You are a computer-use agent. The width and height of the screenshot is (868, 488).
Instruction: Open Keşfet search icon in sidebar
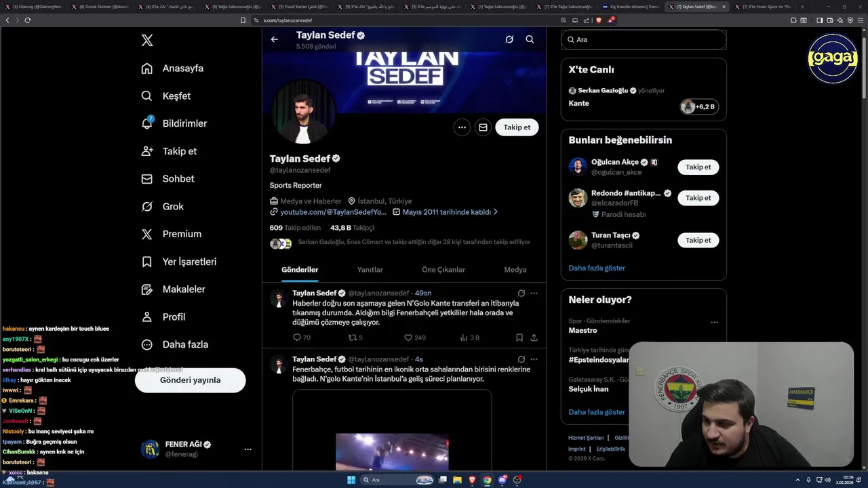146,96
